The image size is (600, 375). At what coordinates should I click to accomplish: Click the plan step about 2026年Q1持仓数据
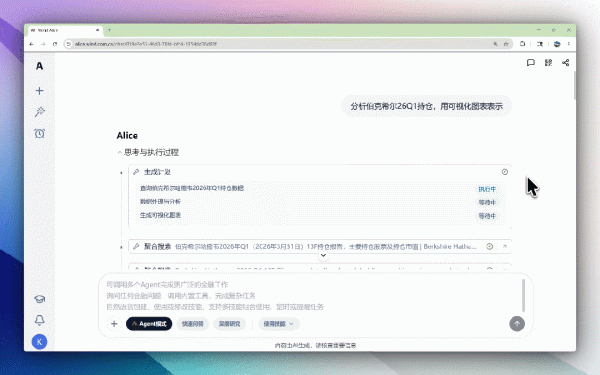click(x=192, y=188)
